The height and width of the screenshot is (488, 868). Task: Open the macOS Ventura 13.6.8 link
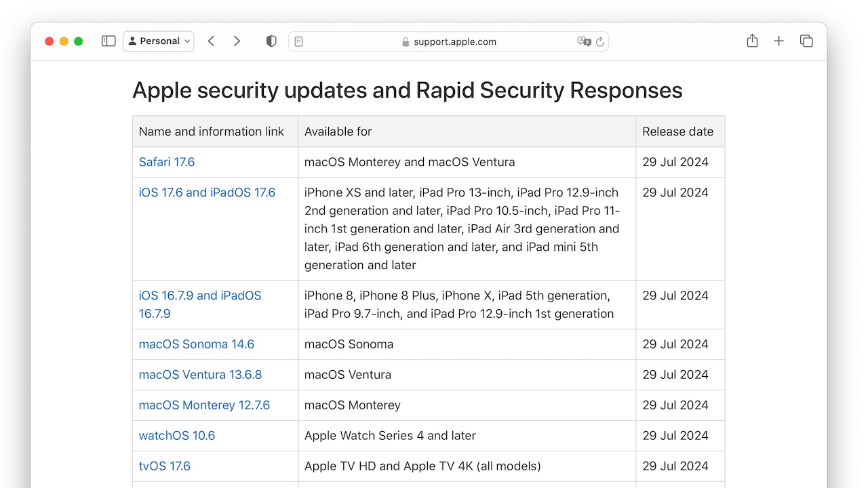click(200, 375)
